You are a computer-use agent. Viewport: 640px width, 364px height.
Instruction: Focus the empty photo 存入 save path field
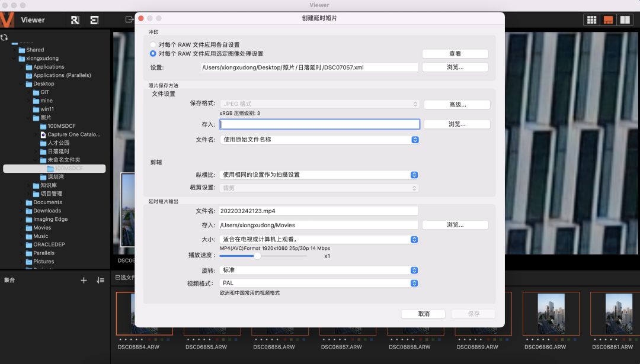click(x=319, y=124)
